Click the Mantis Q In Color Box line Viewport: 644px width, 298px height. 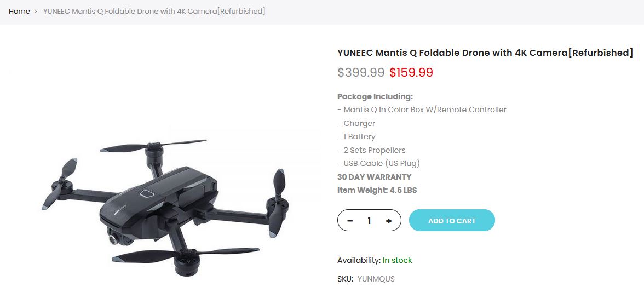coord(422,110)
